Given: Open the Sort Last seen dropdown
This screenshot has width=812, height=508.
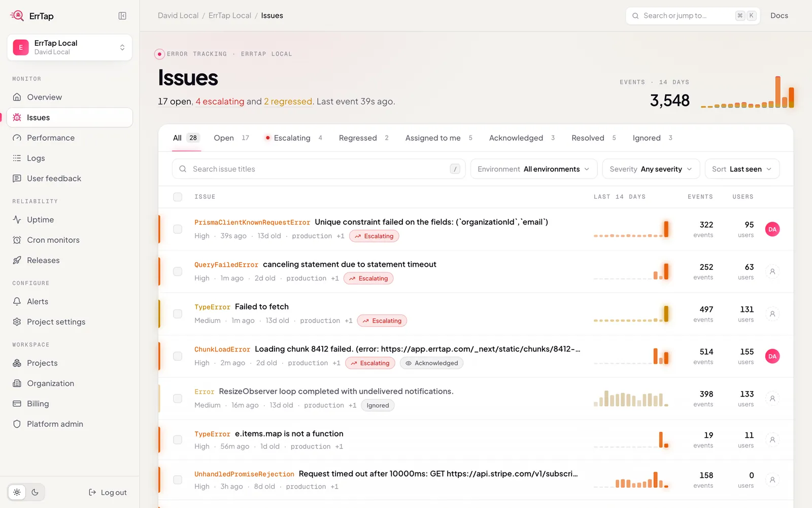Looking at the screenshot, I should pyautogui.click(x=742, y=169).
